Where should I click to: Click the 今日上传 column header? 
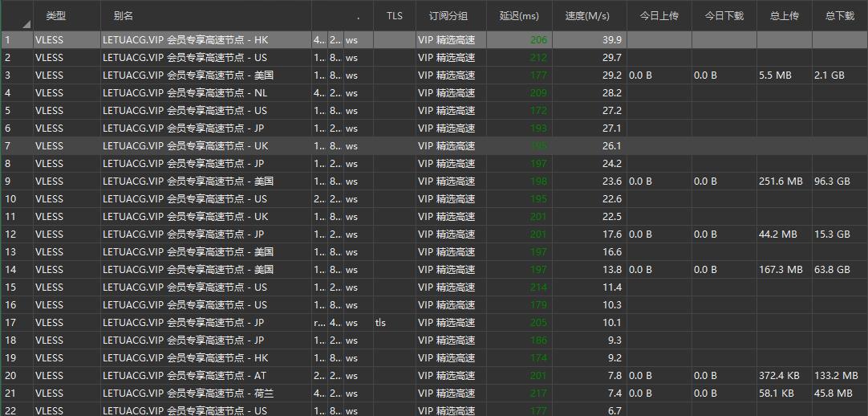[x=658, y=15]
